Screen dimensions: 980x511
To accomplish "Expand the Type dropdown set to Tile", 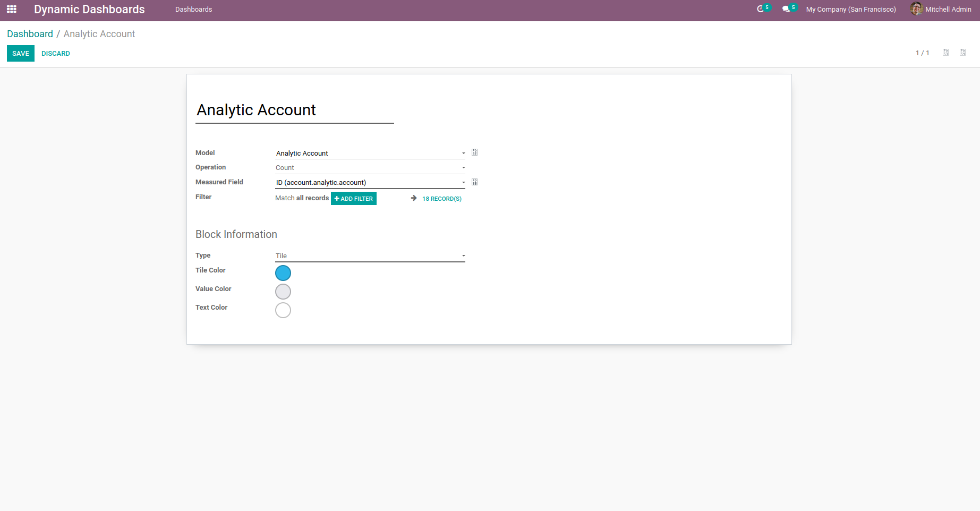I will (370, 255).
